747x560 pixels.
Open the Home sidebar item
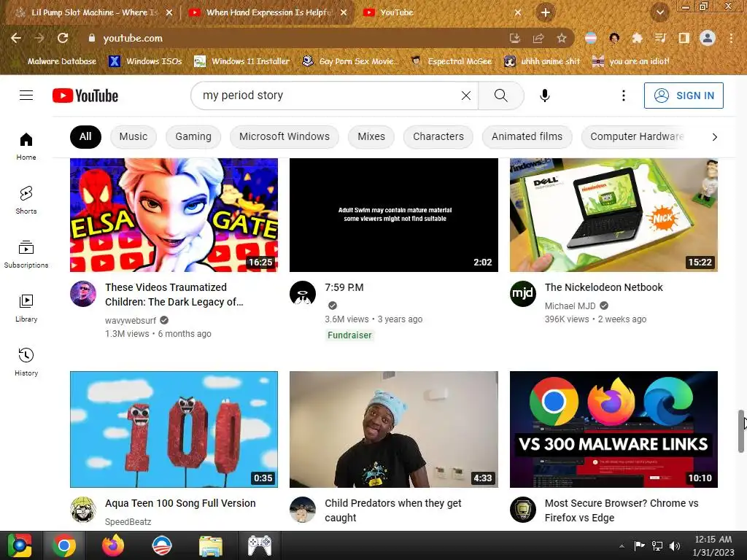[26, 146]
